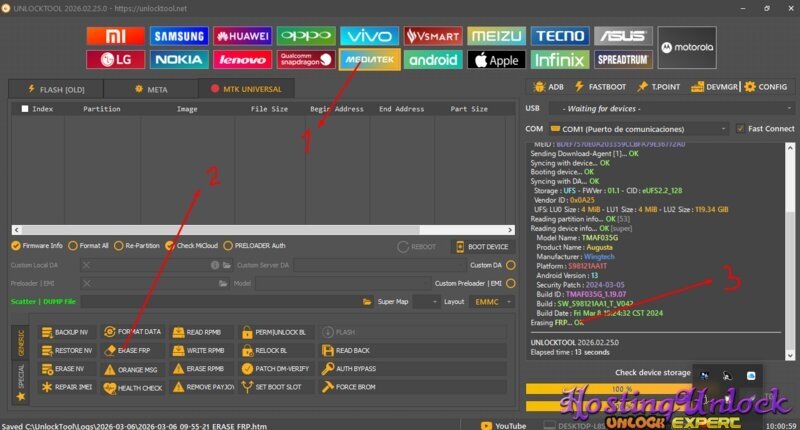Image resolution: width=800 pixels, height=430 pixels.
Task: Click the BACKUP NV button
Action: 67,332
